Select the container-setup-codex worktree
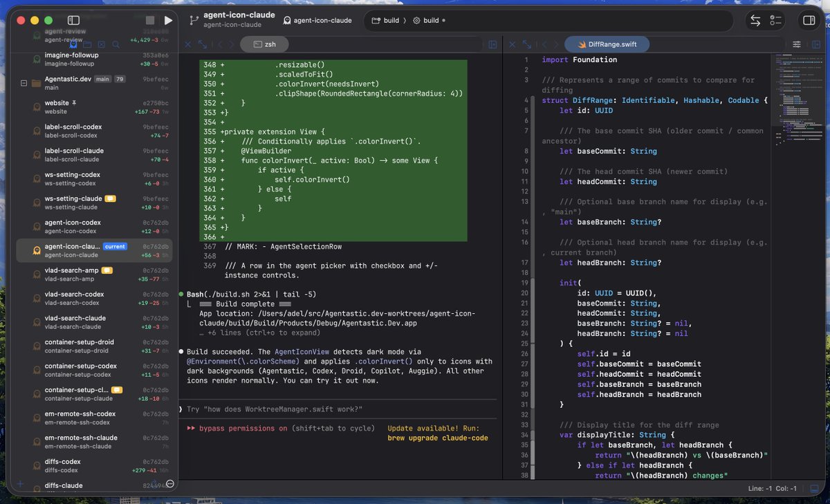830x504 pixels. click(94, 370)
